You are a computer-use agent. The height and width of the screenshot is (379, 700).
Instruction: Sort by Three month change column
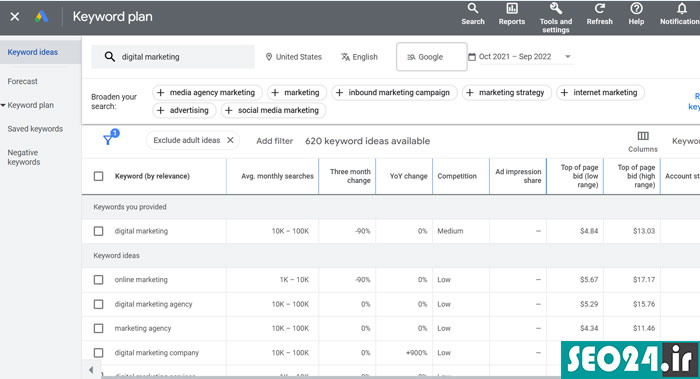point(350,176)
